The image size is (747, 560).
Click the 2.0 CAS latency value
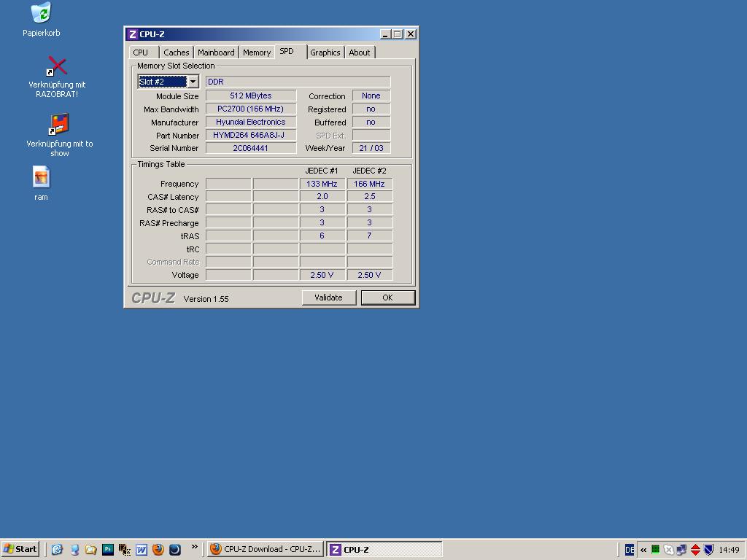click(322, 197)
